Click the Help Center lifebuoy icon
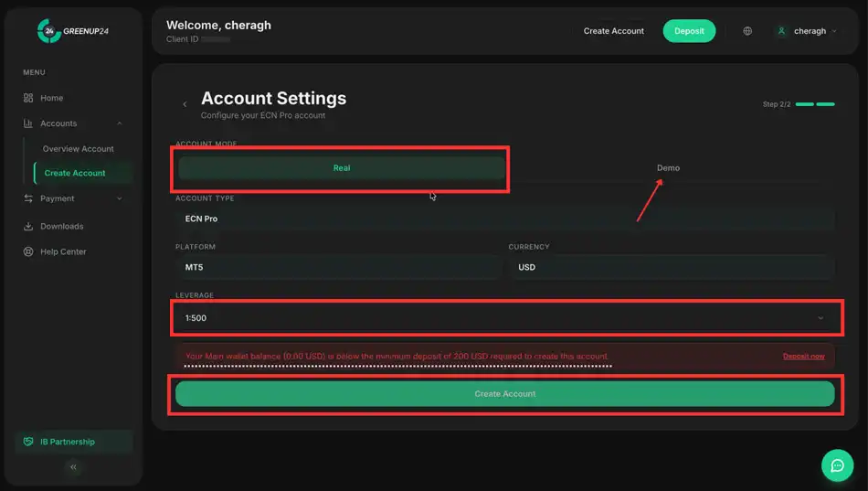Screen dimensions: 868x491 [28, 251]
